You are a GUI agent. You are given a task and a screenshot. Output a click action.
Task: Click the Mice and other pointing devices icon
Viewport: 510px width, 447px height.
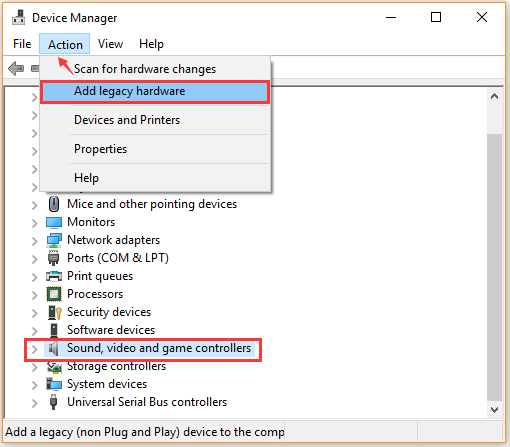click(x=54, y=204)
